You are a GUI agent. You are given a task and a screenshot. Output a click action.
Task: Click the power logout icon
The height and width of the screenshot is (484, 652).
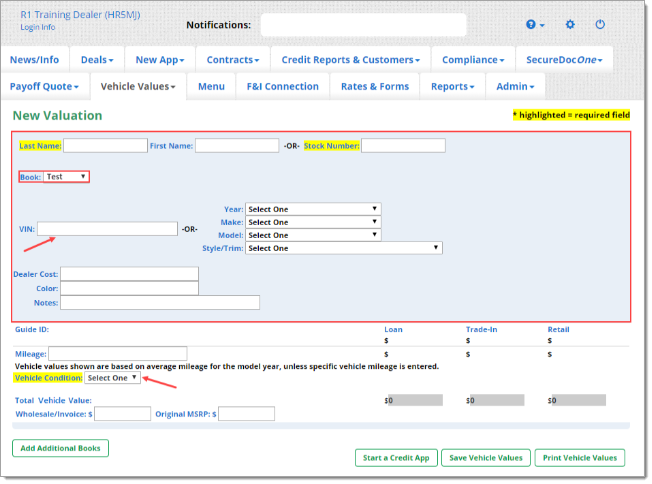600,24
